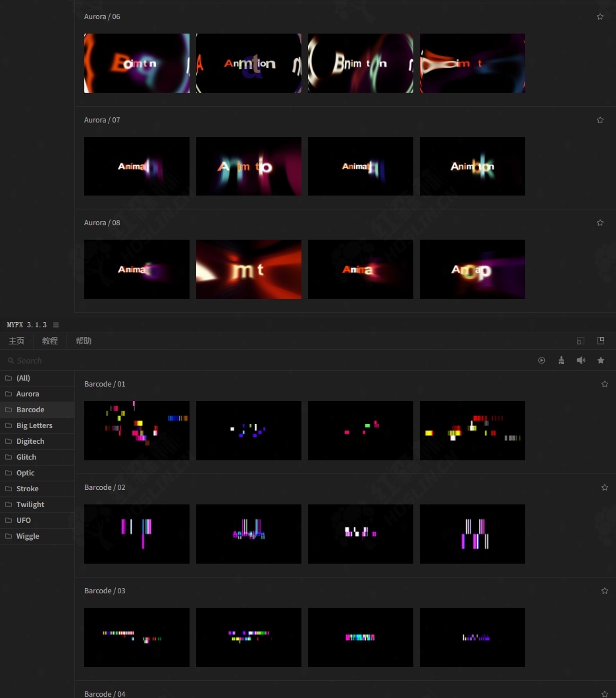Open the MYFX panel hamburger menu

56,325
